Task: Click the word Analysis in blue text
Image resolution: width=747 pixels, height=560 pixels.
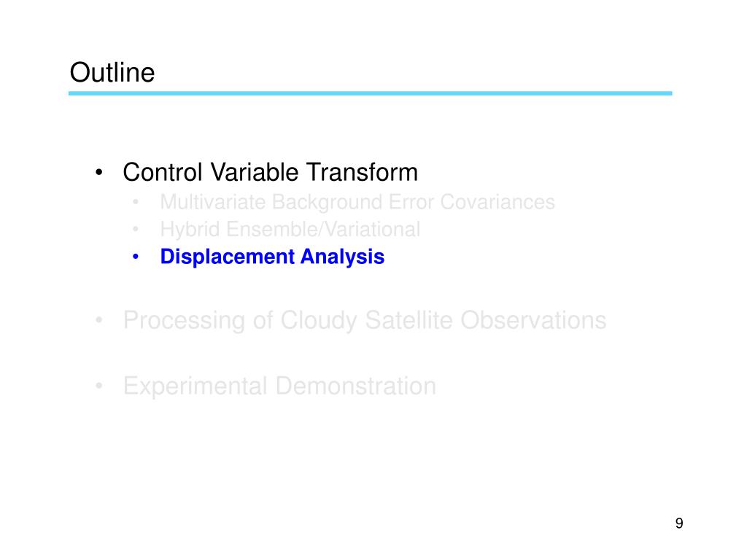Action: click(x=342, y=257)
